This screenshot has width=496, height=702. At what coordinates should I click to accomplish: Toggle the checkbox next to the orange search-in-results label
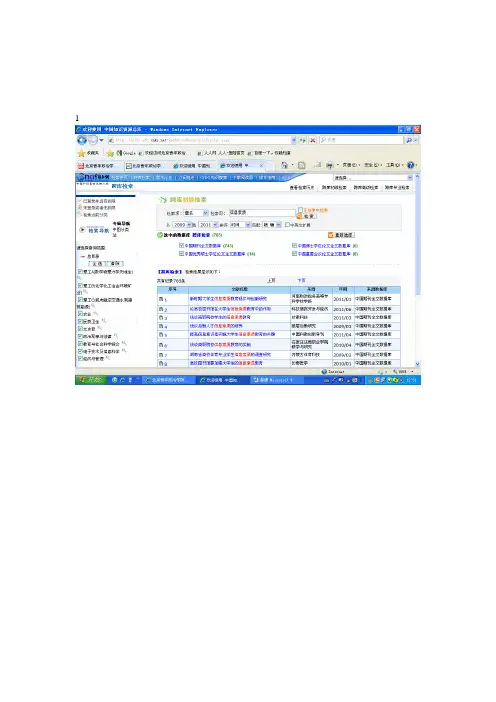[300, 210]
